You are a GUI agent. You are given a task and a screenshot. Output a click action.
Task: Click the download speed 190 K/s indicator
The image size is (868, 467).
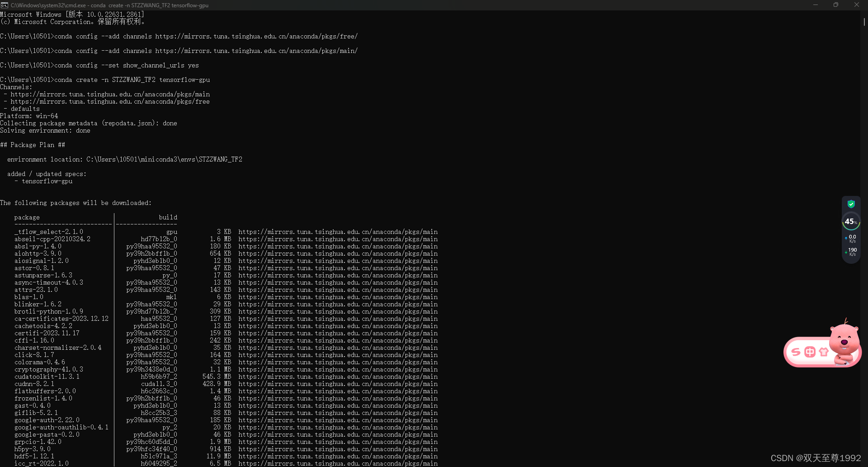tap(851, 252)
